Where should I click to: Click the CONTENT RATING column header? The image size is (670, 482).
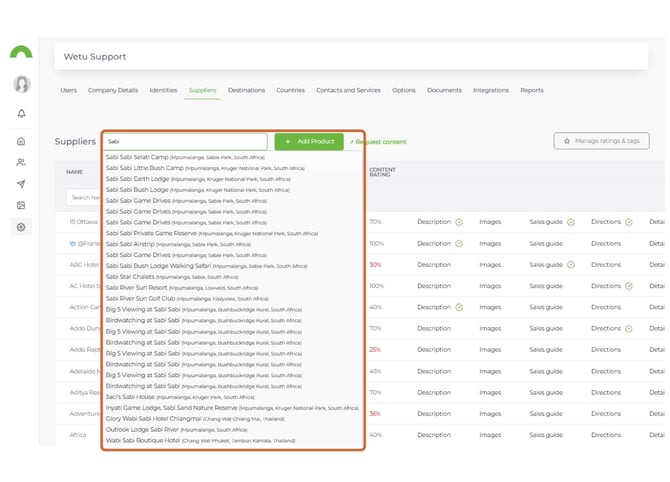[x=382, y=172]
